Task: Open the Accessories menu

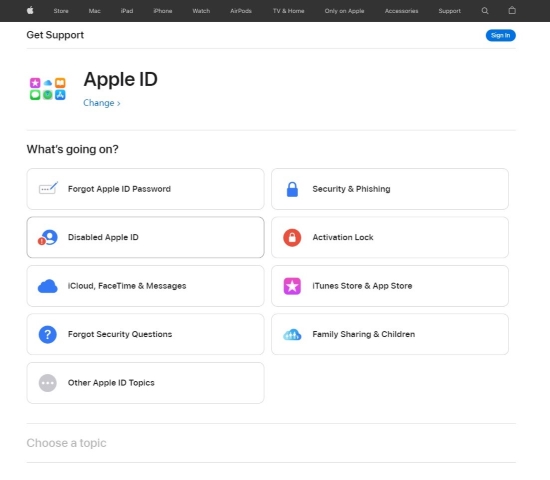Action: point(401,11)
